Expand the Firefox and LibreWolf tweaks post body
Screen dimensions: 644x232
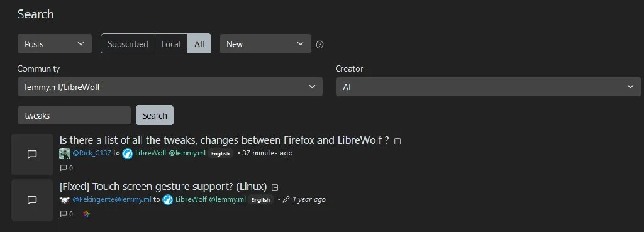pyautogui.click(x=397, y=141)
